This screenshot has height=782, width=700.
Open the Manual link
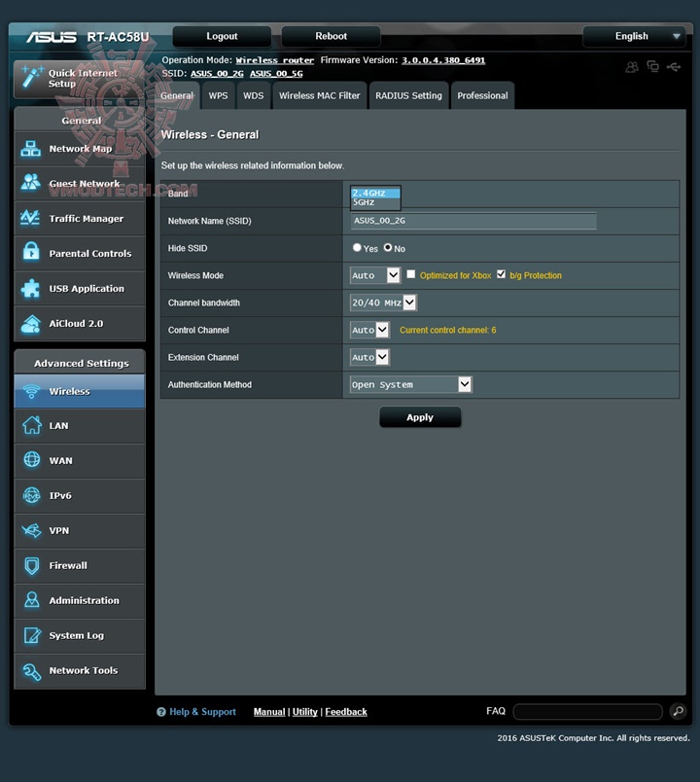pyautogui.click(x=269, y=712)
